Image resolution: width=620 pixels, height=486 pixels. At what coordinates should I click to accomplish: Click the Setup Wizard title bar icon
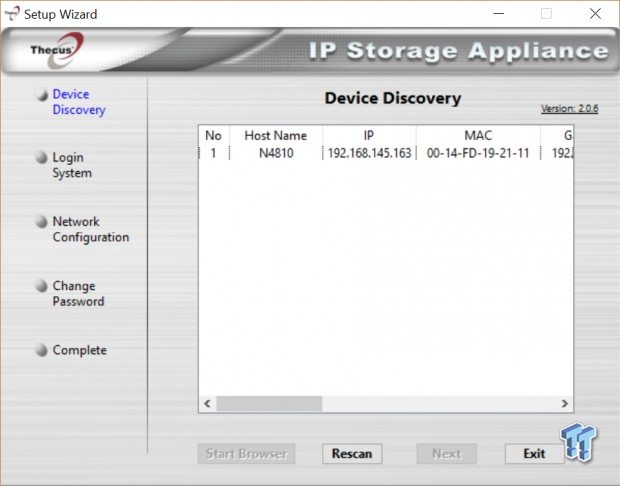(12, 13)
